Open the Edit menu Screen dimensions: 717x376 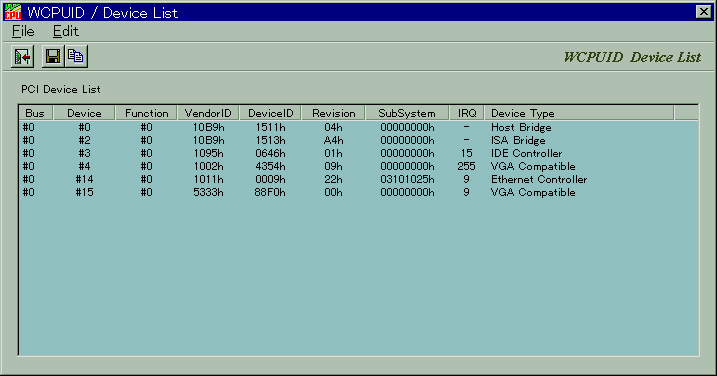(x=66, y=31)
